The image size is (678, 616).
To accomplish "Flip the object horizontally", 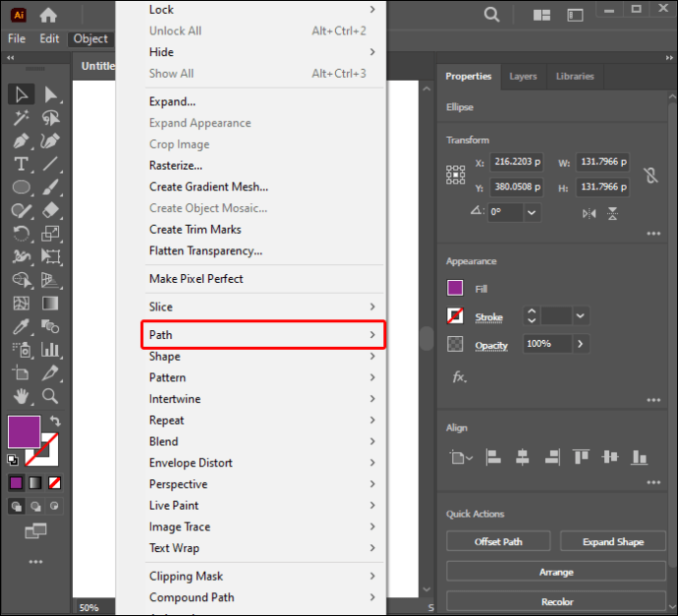I will (589, 213).
